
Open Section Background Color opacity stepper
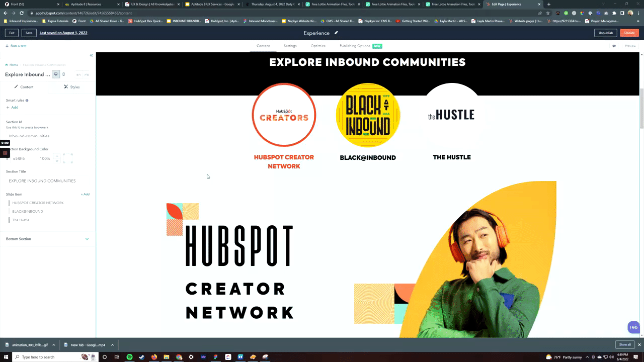tap(57, 158)
